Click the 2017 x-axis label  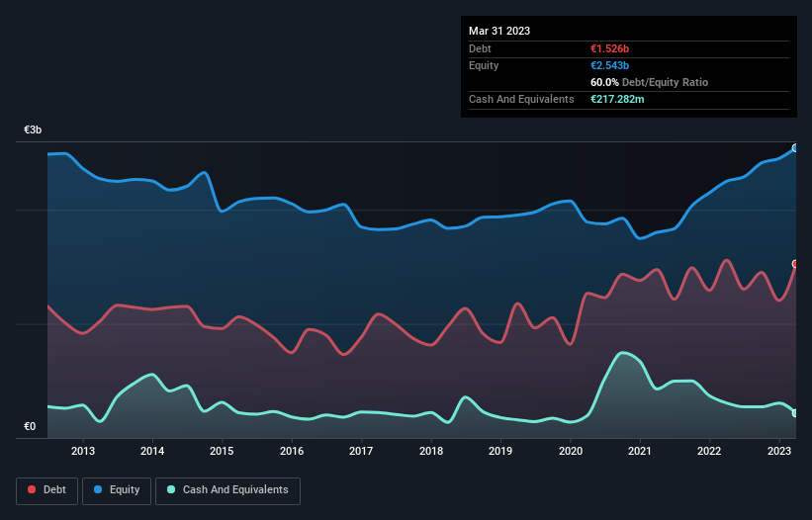coord(361,451)
